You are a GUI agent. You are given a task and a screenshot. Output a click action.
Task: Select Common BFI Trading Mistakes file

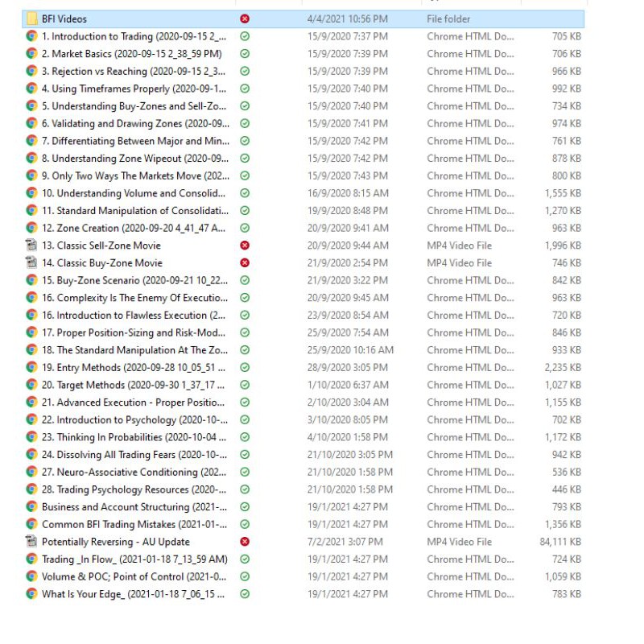click(x=134, y=524)
